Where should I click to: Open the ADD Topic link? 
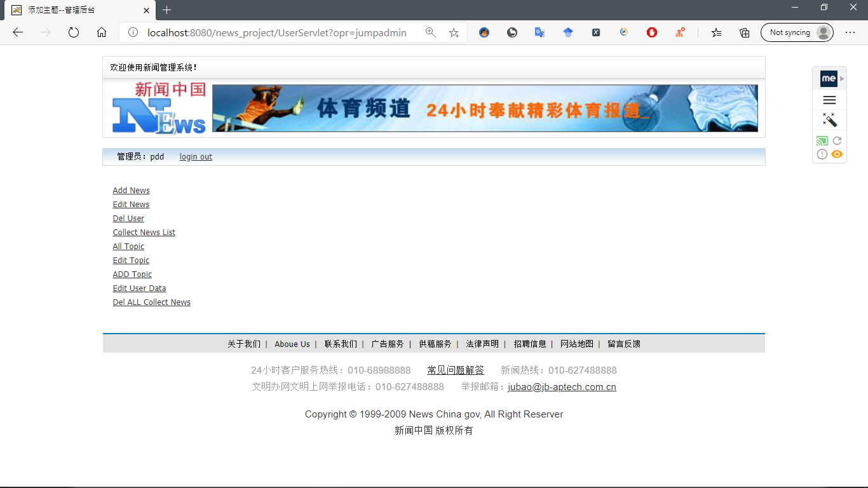point(132,274)
